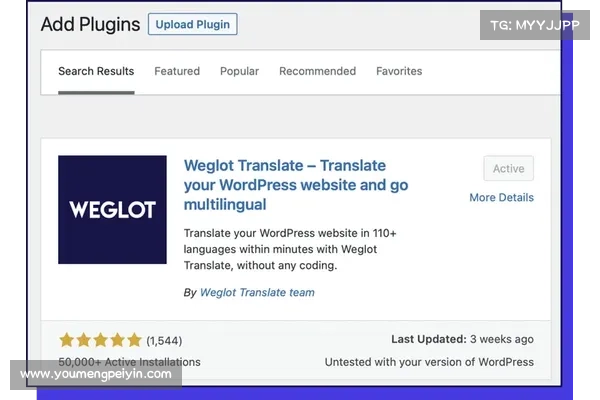This screenshot has width=600, height=400.
Task: Go to the Recommended tab
Action: click(x=317, y=71)
